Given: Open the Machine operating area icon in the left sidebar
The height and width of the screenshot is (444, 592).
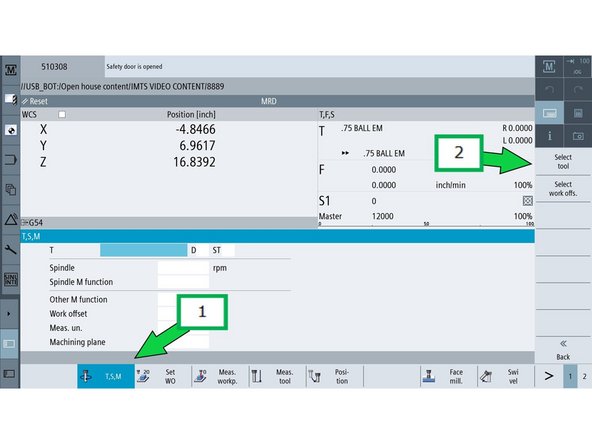Looking at the screenshot, I should [11, 69].
